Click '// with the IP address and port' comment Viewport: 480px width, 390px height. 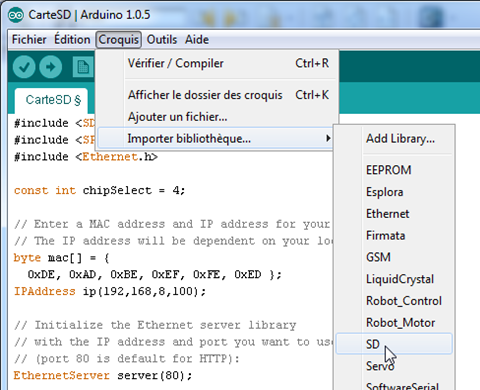coord(173,342)
